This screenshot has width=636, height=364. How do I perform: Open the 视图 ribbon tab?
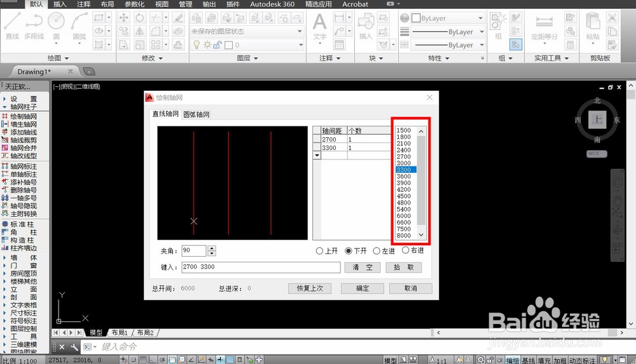[162, 4]
